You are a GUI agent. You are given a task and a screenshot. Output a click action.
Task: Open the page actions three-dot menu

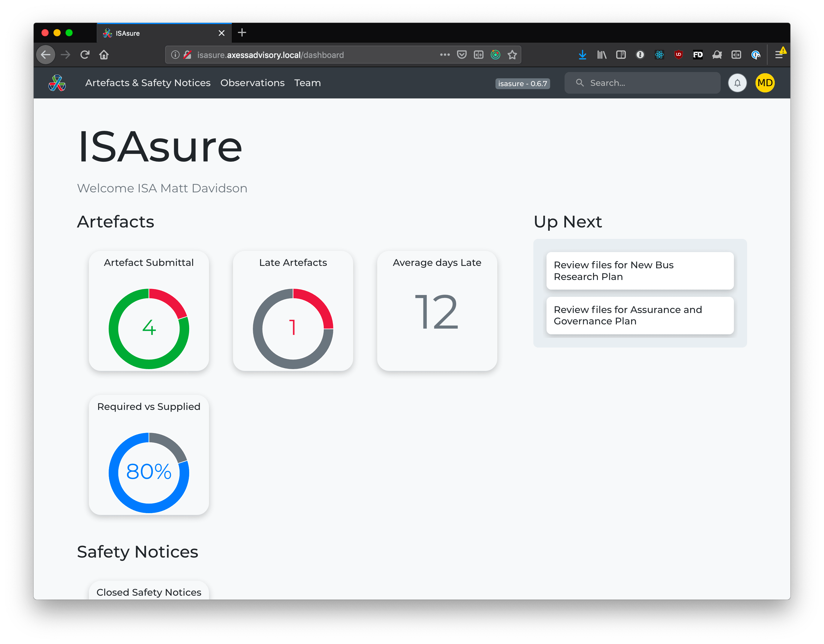tap(445, 55)
